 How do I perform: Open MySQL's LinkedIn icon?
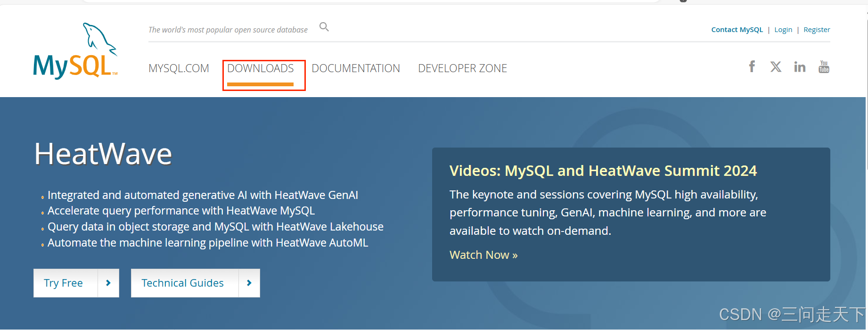click(800, 67)
